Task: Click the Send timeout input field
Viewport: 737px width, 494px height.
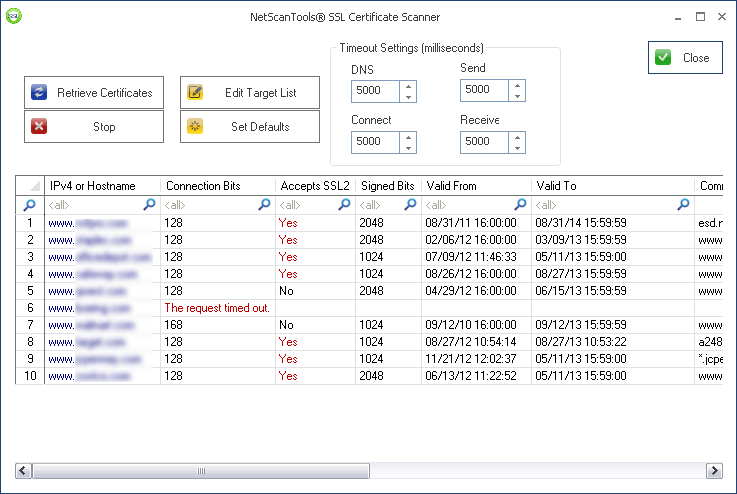Action: [x=485, y=90]
